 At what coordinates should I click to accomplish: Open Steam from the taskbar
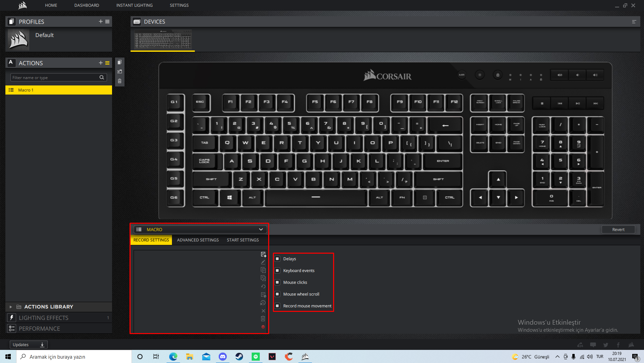pyautogui.click(x=239, y=357)
